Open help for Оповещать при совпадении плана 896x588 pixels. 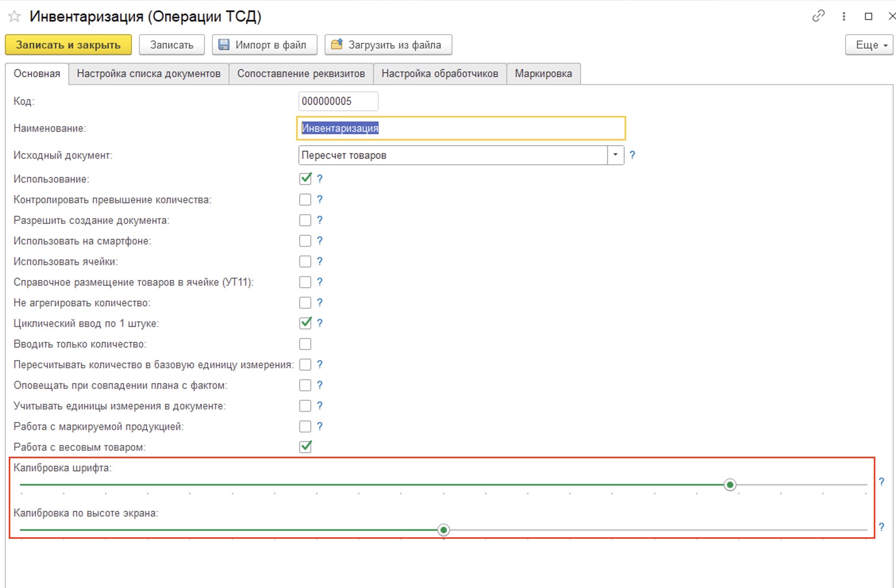[320, 385]
